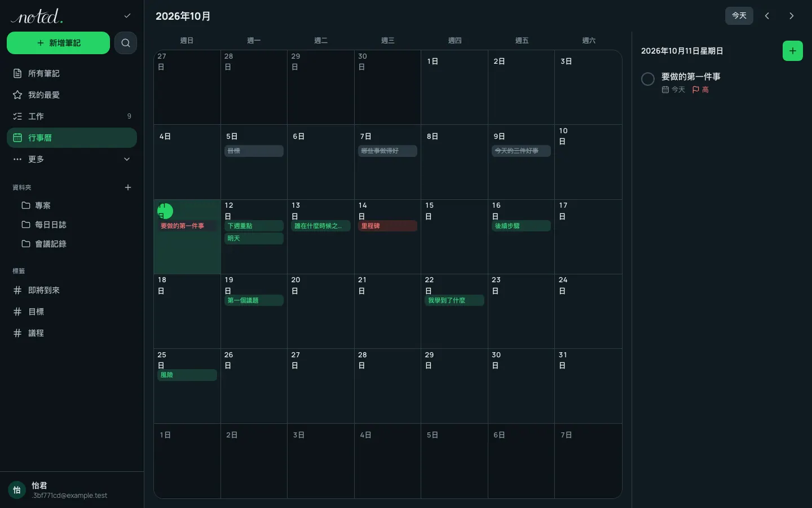Select 所有筆記 in the sidebar
812x508 pixels.
tap(72, 73)
